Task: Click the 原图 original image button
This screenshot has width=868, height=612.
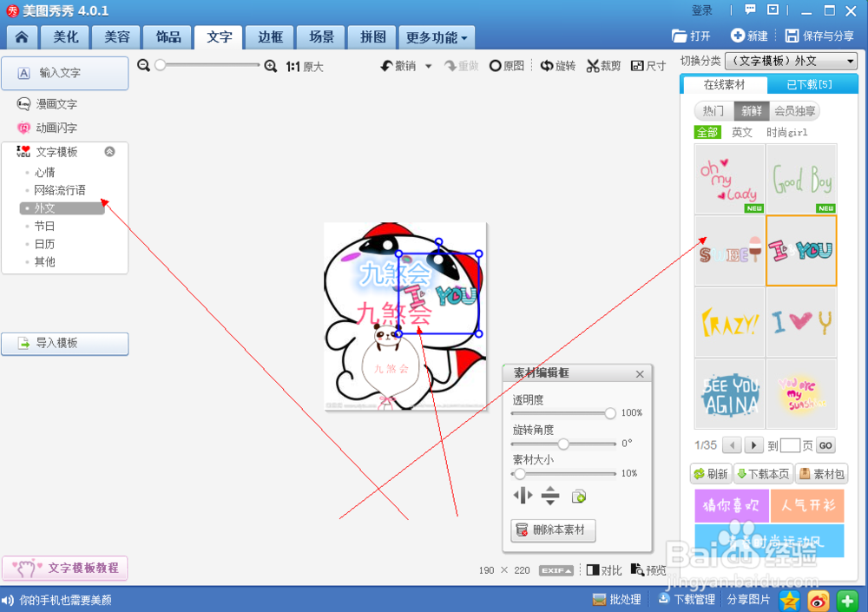Action: pos(507,66)
